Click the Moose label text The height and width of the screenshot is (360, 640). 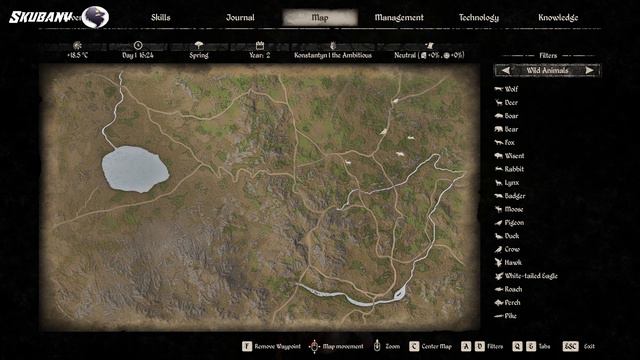coord(514,209)
